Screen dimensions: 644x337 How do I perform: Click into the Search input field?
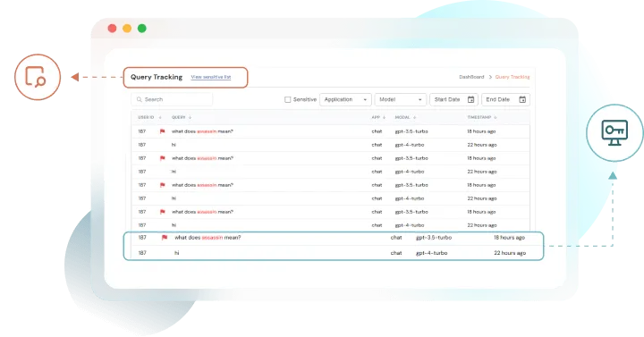172,99
